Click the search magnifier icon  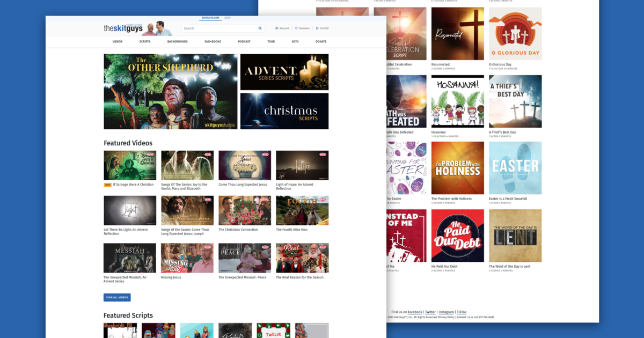260,28
